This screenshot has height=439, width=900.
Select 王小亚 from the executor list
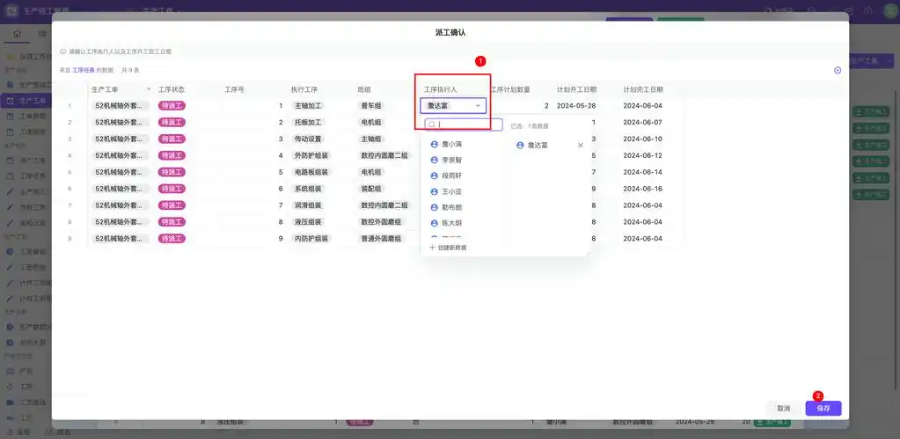pyautogui.click(x=452, y=192)
